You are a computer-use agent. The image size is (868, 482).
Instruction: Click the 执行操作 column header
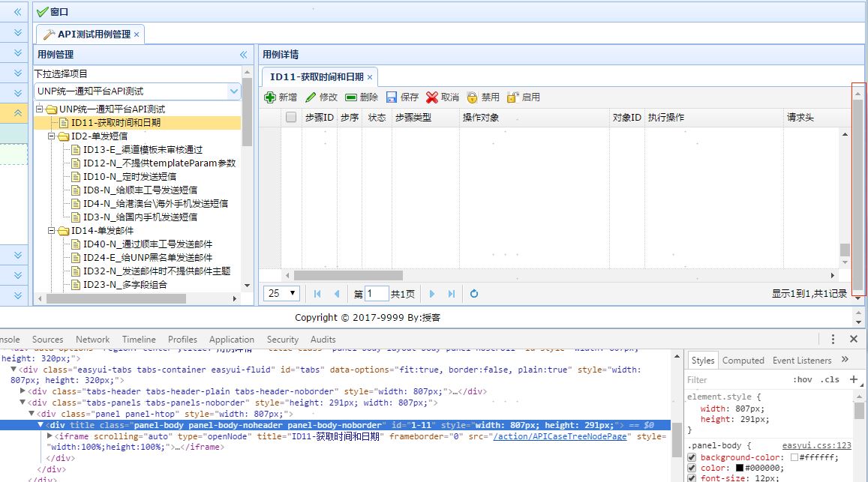coord(713,118)
